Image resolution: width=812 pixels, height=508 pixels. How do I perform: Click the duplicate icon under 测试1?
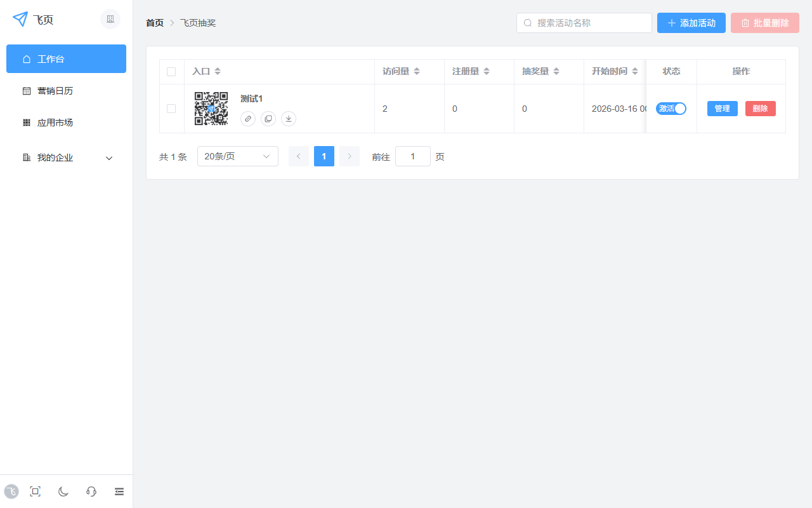(268, 119)
